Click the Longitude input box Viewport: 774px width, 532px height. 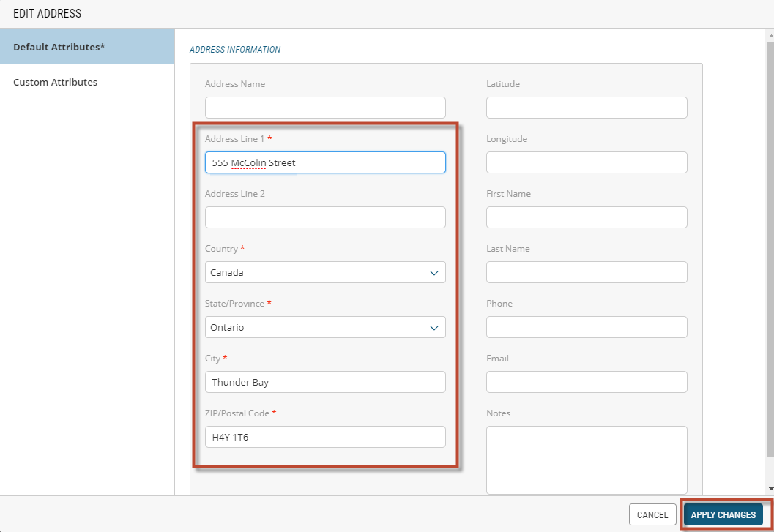point(587,162)
